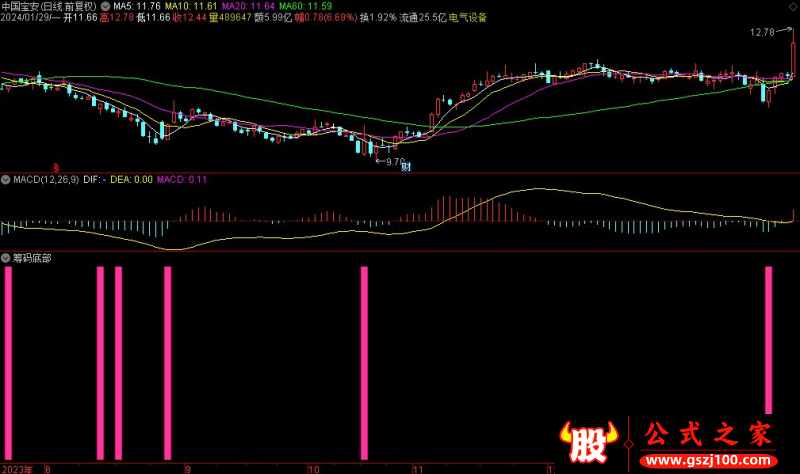Click the 9.70 low price arrow label
This screenshot has height=474, width=800.
click(x=390, y=160)
